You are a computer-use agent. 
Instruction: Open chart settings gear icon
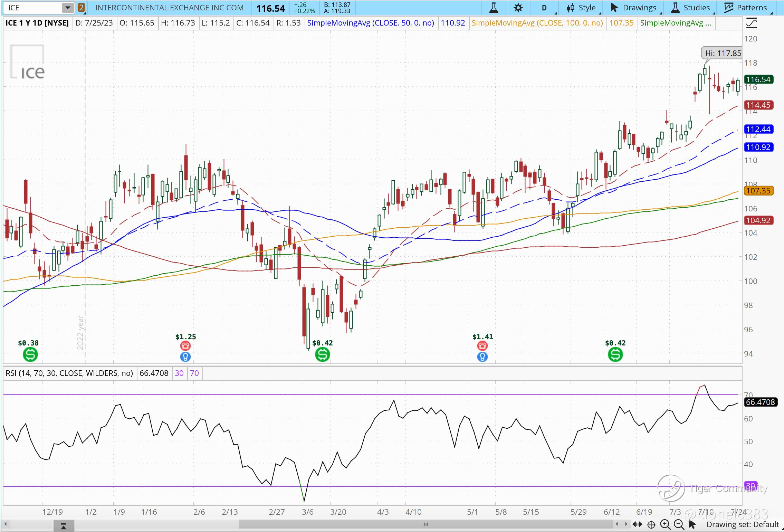pyautogui.click(x=518, y=8)
